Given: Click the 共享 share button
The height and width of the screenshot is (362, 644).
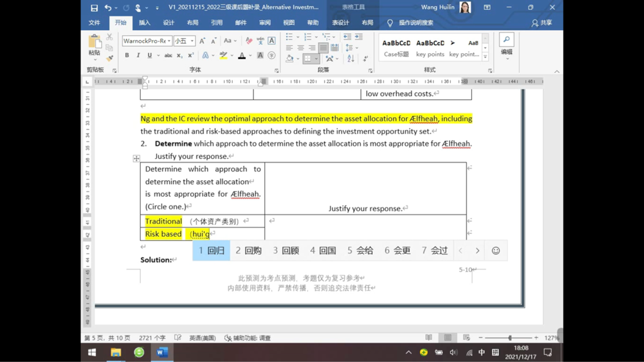Looking at the screenshot, I should pyautogui.click(x=541, y=23).
